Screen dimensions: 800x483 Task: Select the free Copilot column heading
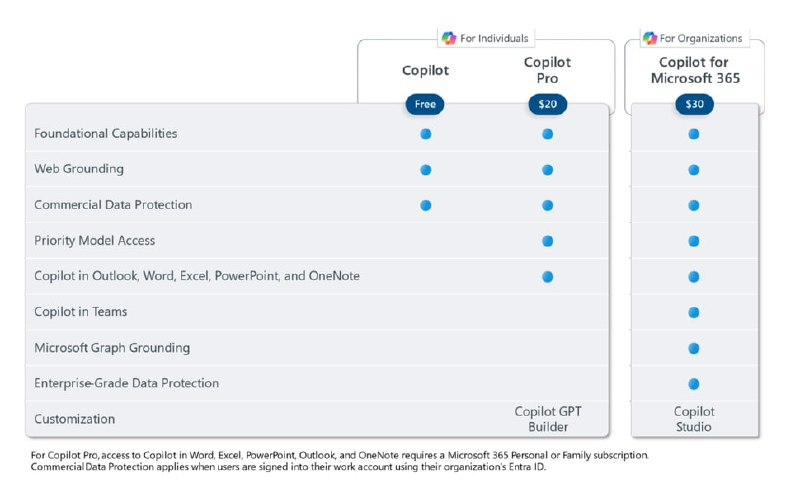[425, 71]
